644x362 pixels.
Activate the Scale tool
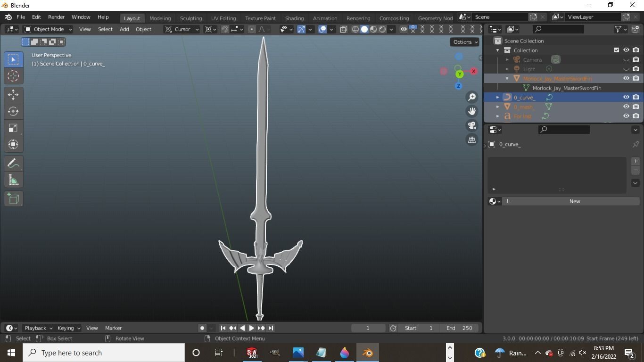pyautogui.click(x=13, y=128)
